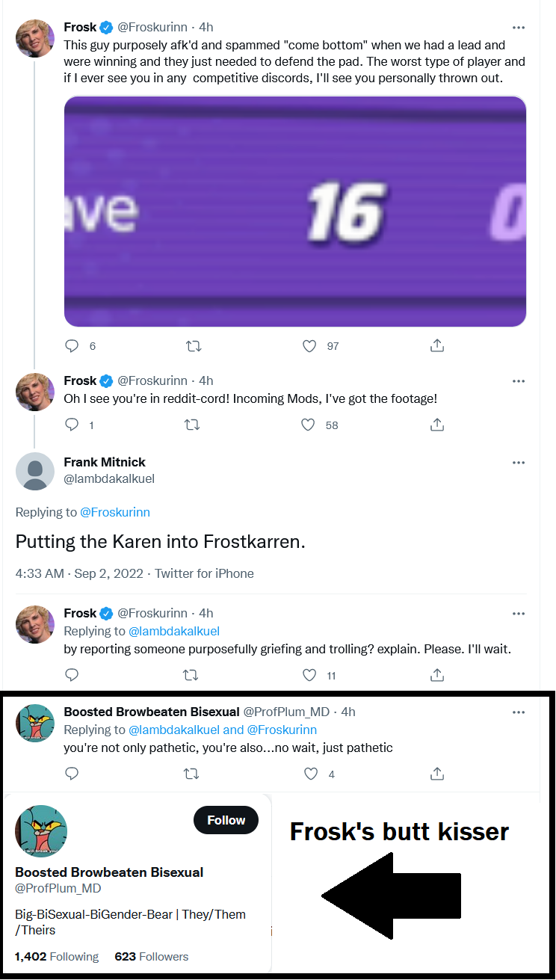The height and width of the screenshot is (980, 556).
Task: Open the @Froskurinn link under Frank Mitnick
Action: (115, 512)
